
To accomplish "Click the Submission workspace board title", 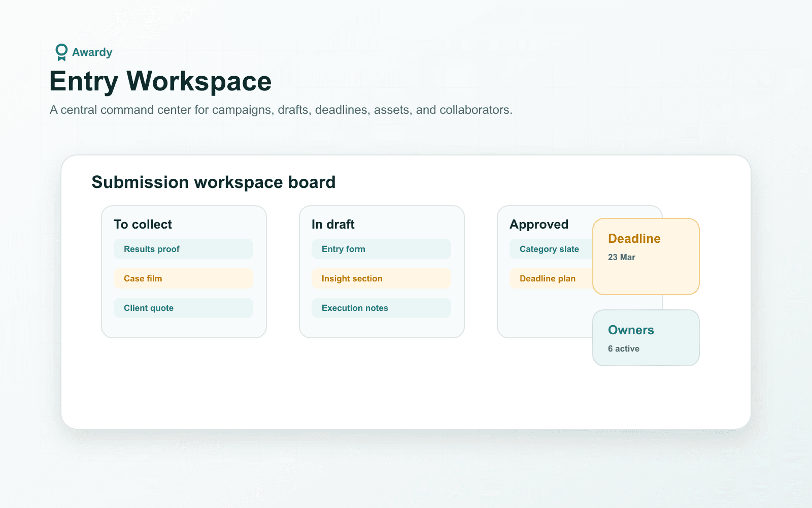I will coord(214,182).
